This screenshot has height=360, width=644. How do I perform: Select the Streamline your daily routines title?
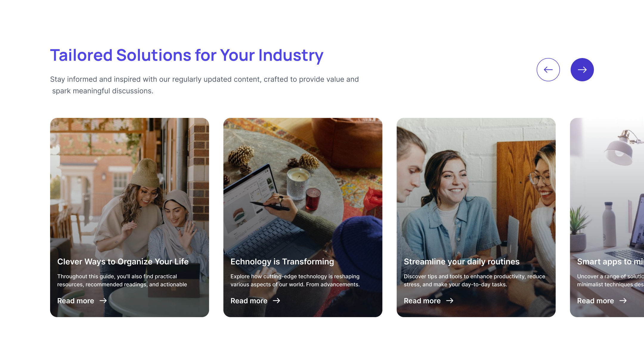coord(462,261)
